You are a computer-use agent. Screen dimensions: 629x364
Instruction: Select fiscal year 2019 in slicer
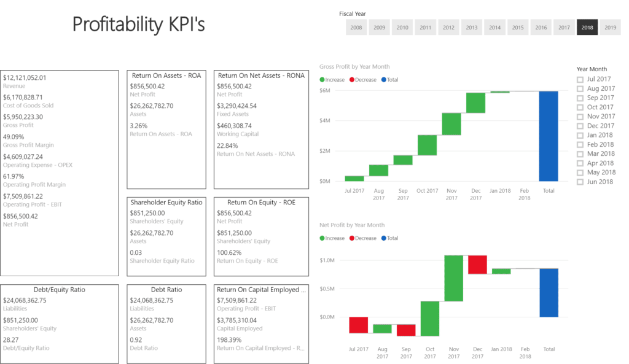[x=610, y=28]
